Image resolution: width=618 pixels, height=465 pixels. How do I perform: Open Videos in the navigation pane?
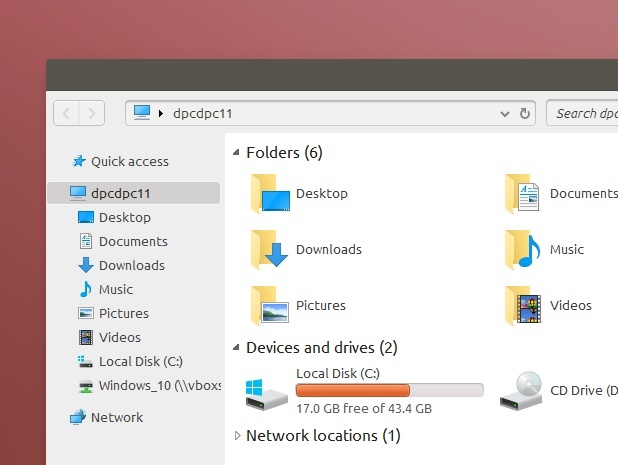click(x=120, y=337)
